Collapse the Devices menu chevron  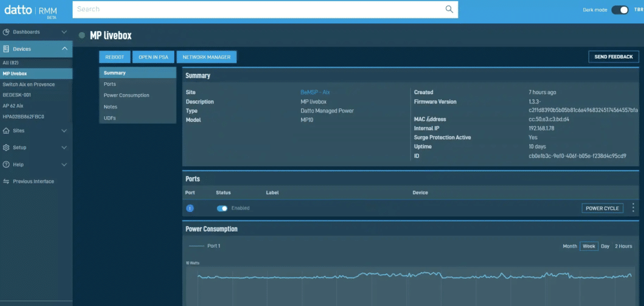point(64,49)
